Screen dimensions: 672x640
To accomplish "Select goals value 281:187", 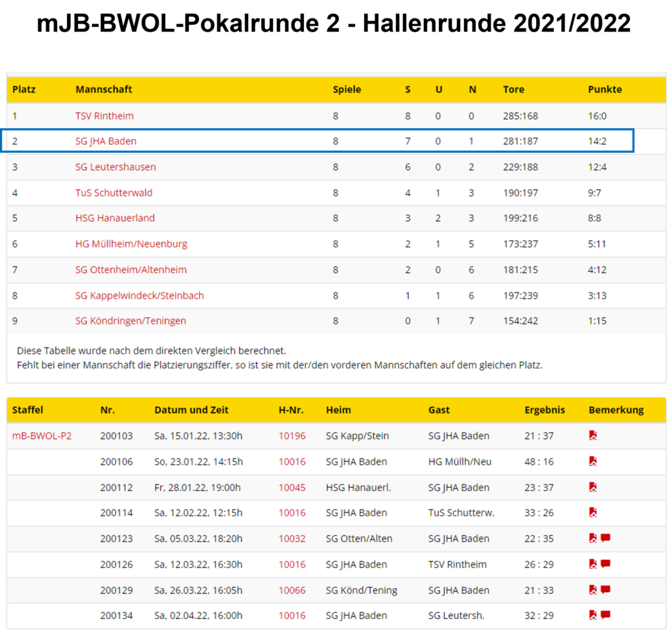I will click(520, 141).
